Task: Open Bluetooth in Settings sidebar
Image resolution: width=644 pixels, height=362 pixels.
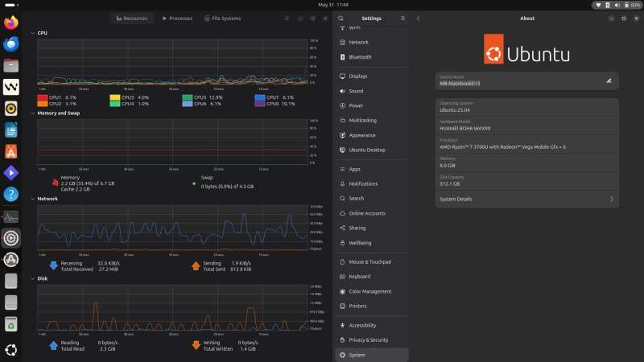Action: coord(372,57)
